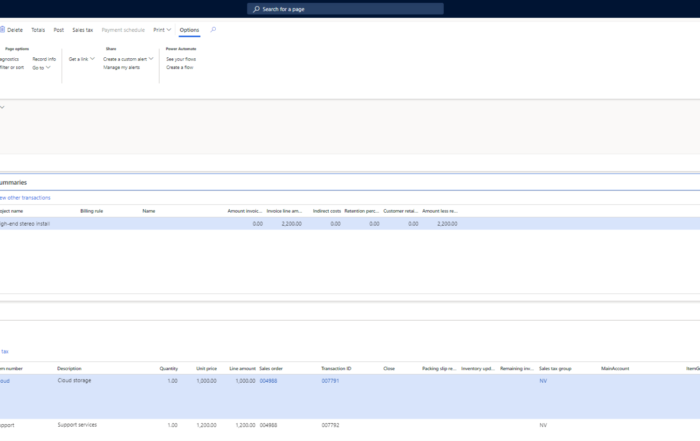The height and width of the screenshot is (441, 700).
Task: Click the Sales tax group column header
Action: point(555,368)
